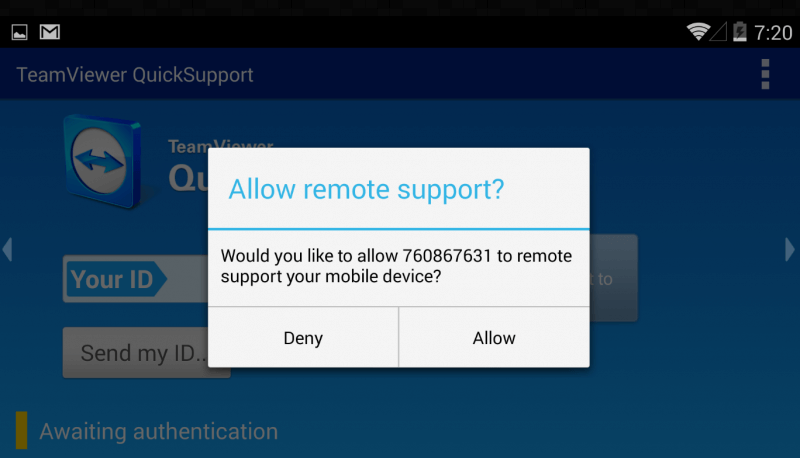Screen dimensions: 800x458
Task: Tap the 7:20 clock
Action: pos(773,33)
